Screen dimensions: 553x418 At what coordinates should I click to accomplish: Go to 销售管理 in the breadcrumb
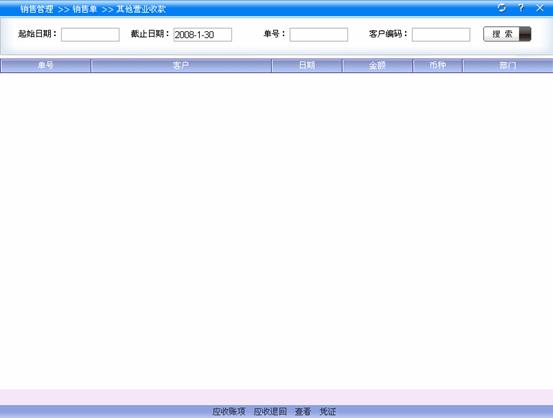pyautogui.click(x=37, y=9)
